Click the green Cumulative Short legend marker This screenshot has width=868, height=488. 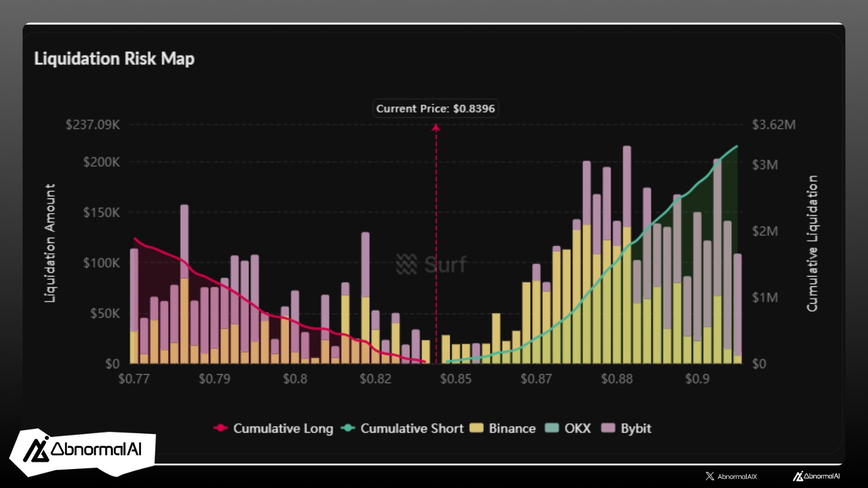[x=348, y=428]
